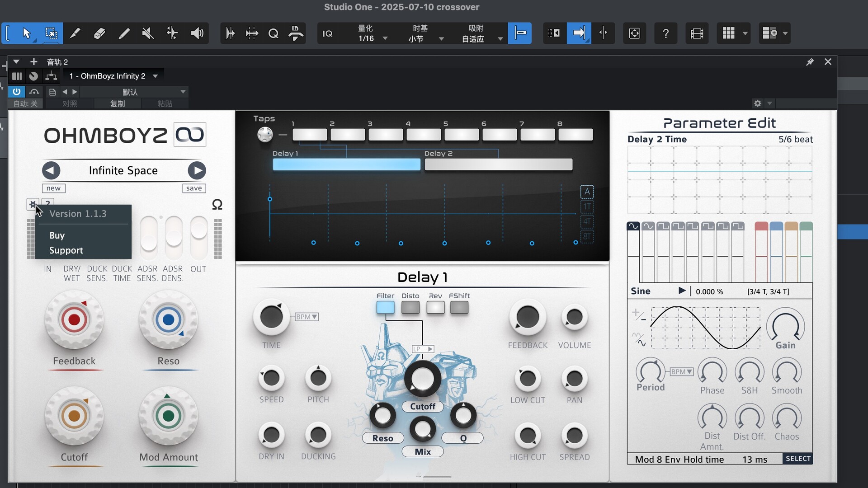
Task: Select the Eraser tool
Action: (99, 33)
